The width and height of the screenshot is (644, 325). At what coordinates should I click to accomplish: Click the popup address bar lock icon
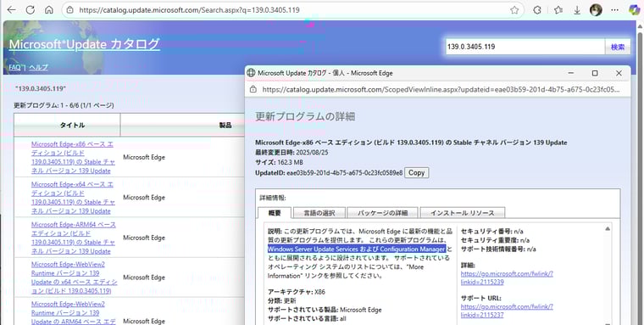point(253,89)
